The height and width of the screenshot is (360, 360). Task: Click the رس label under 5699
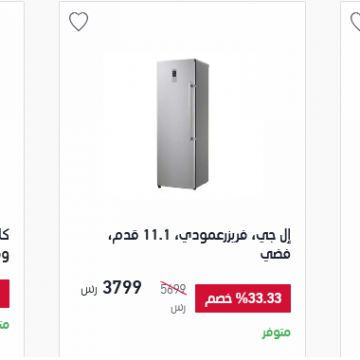pyautogui.click(x=178, y=308)
